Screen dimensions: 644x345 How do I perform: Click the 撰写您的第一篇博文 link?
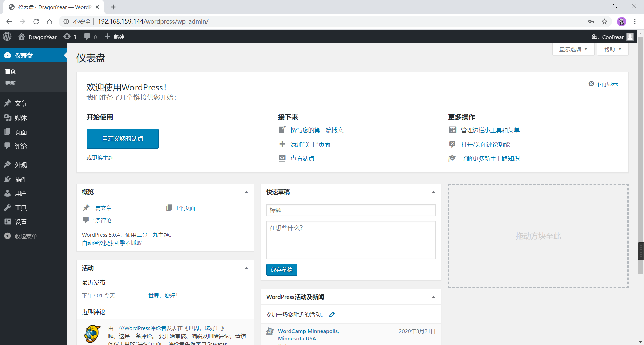pos(317,130)
